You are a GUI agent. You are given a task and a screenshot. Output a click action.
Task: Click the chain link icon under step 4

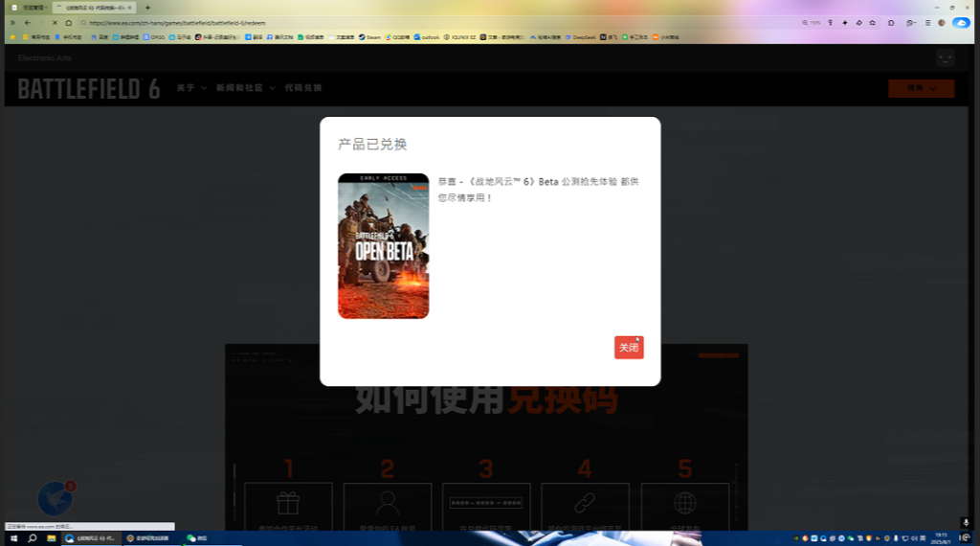click(585, 502)
